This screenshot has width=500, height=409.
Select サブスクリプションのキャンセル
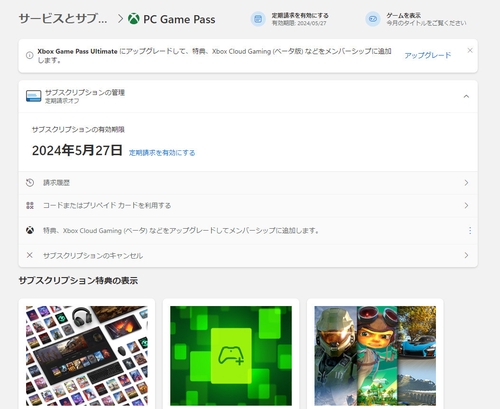click(248, 255)
